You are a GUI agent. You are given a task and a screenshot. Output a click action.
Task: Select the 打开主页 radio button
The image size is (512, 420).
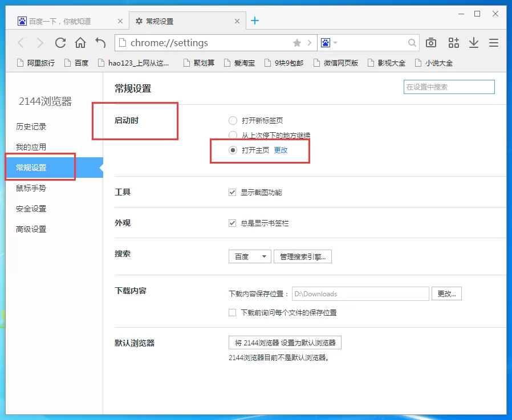[x=233, y=150]
